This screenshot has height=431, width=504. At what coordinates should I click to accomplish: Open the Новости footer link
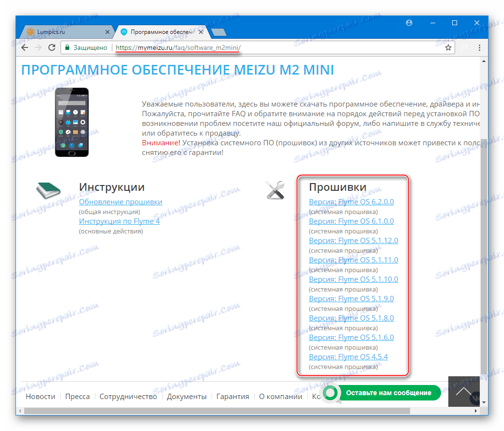coord(41,397)
